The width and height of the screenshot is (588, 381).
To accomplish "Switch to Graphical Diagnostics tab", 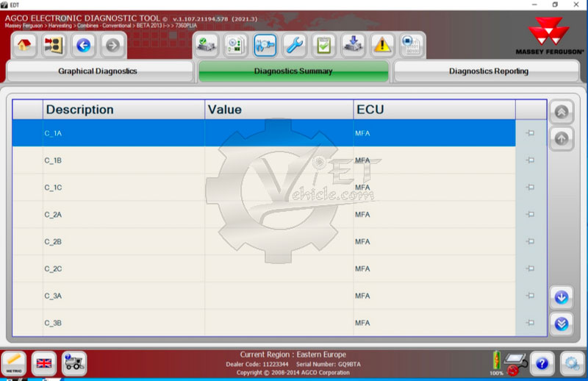I will point(98,71).
